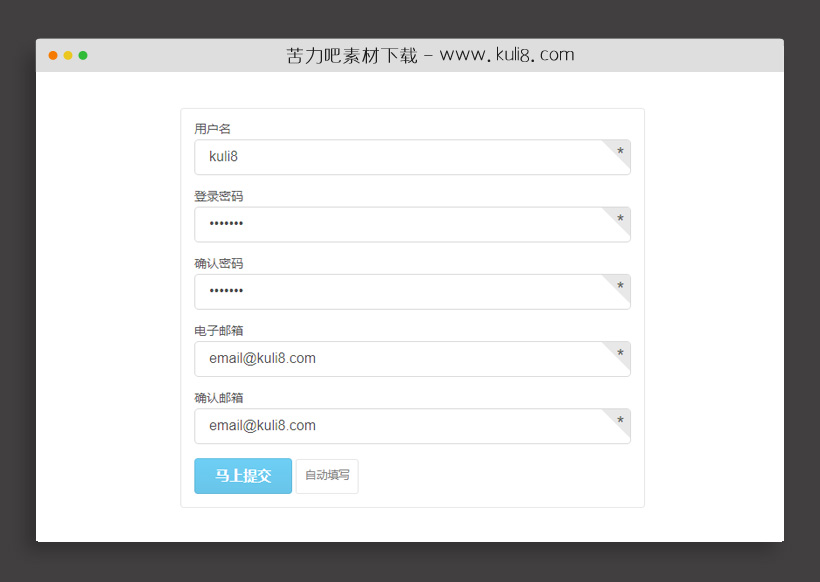The width and height of the screenshot is (820, 582).
Task: Select the 确认邮箱 confirm email field
Action: coord(400,426)
